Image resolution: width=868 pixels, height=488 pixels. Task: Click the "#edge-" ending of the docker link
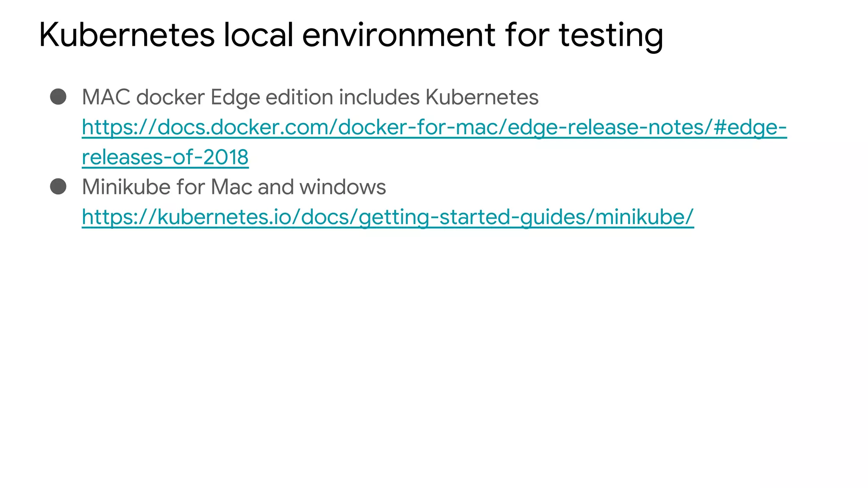pyautogui.click(x=750, y=128)
